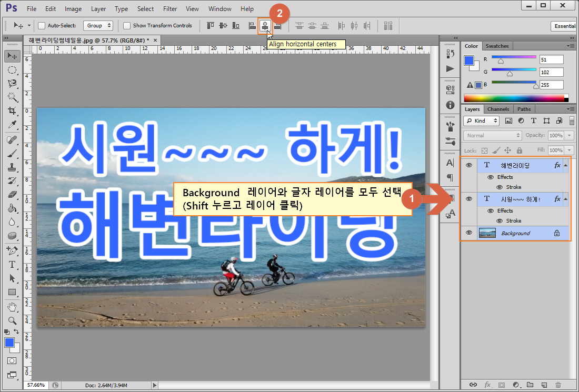Switch to the Paths tab
579x392 pixels.
coord(524,109)
